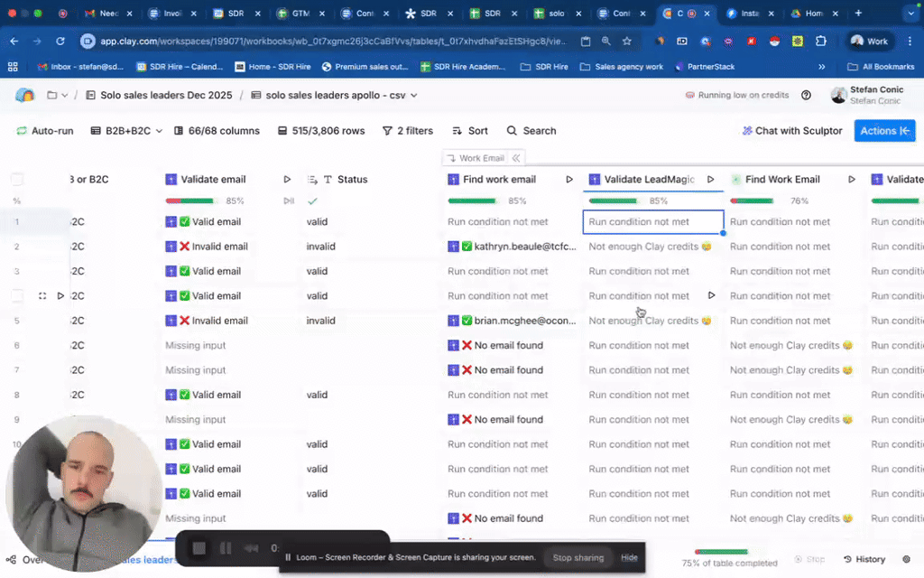The height and width of the screenshot is (578, 924).
Task: Open the settings gear icon in footer
Action: pyautogui.click(x=906, y=559)
